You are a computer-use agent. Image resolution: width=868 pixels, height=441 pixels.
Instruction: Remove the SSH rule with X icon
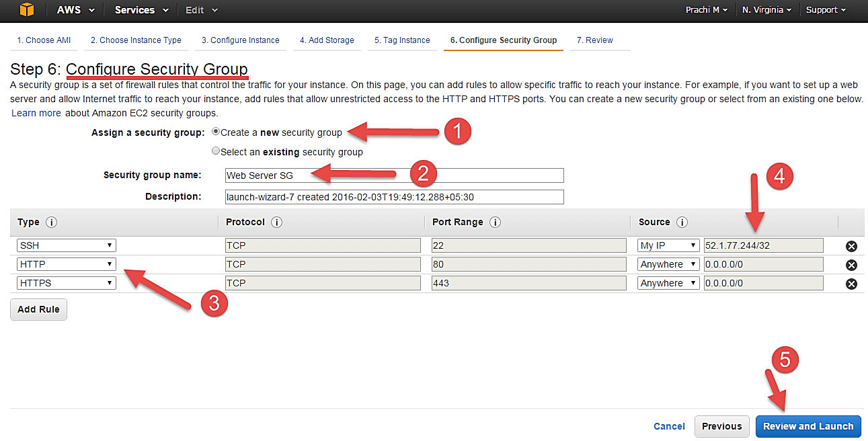(x=851, y=246)
